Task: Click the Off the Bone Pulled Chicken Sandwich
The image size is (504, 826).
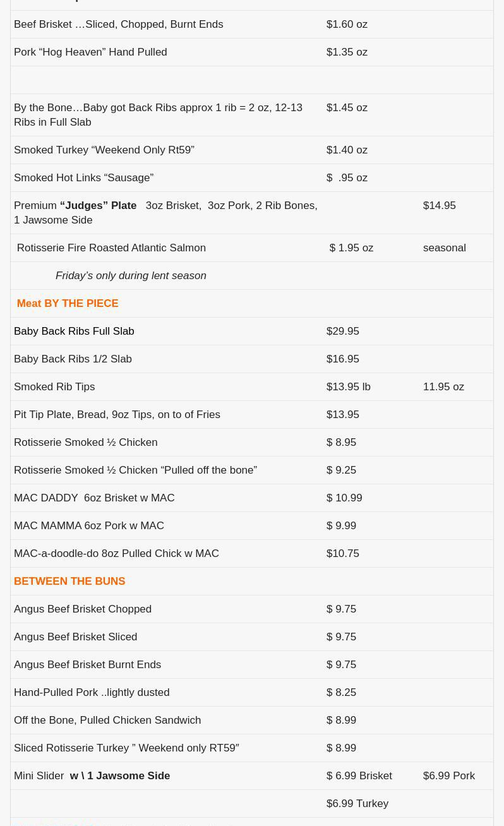Action: (x=107, y=720)
